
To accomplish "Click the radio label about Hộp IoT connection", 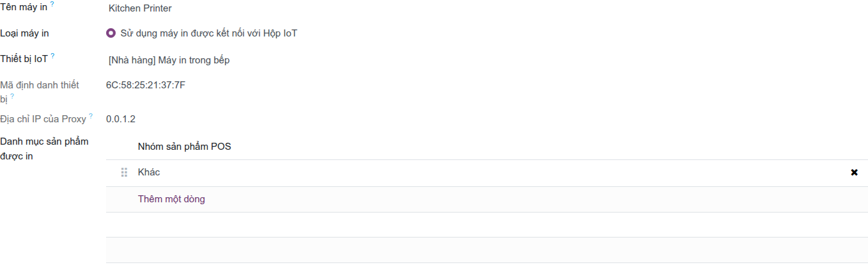I will (x=208, y=33).
